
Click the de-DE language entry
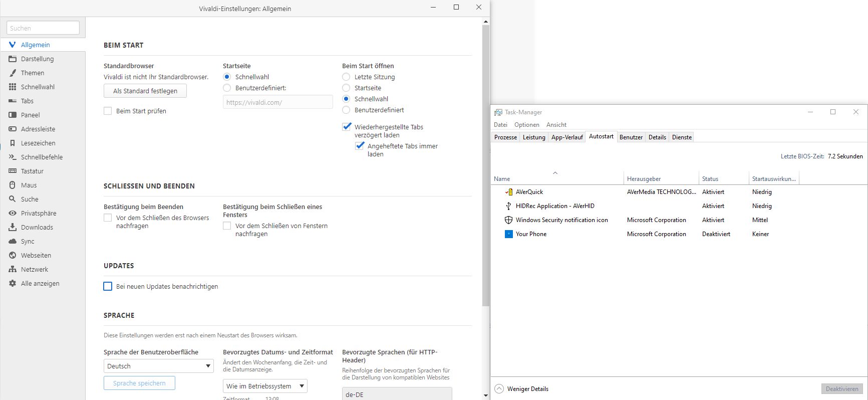397,394
